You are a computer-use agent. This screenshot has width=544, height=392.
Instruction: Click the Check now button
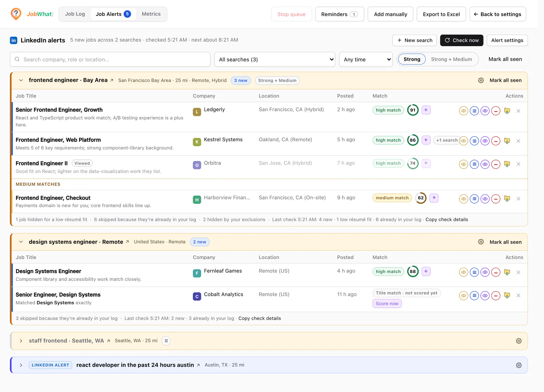[461, 40]
